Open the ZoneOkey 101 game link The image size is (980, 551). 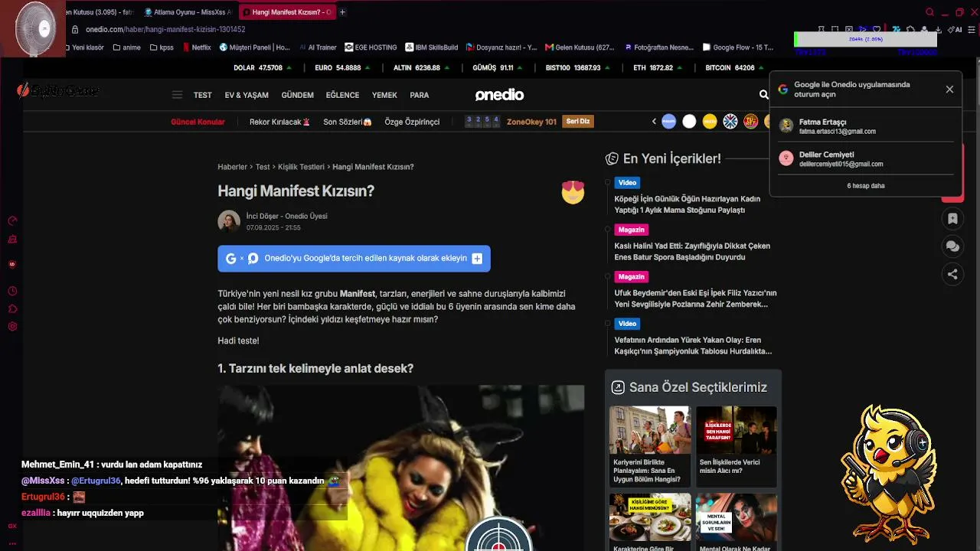531,122
